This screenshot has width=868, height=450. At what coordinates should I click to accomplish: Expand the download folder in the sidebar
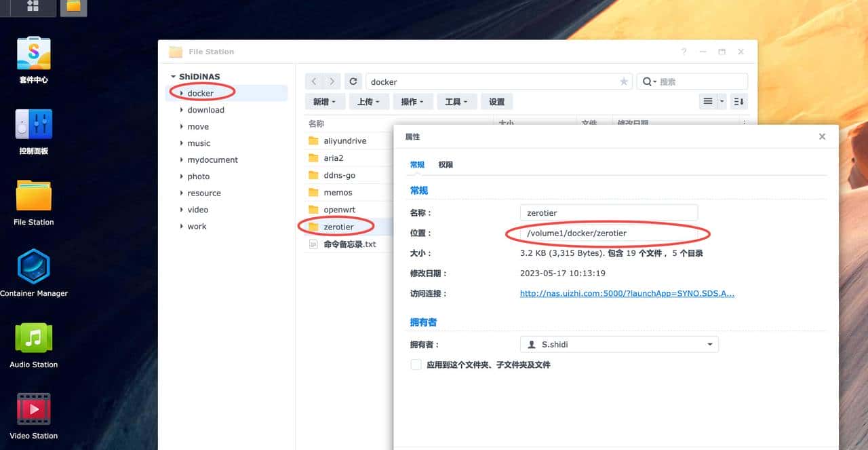181,109
